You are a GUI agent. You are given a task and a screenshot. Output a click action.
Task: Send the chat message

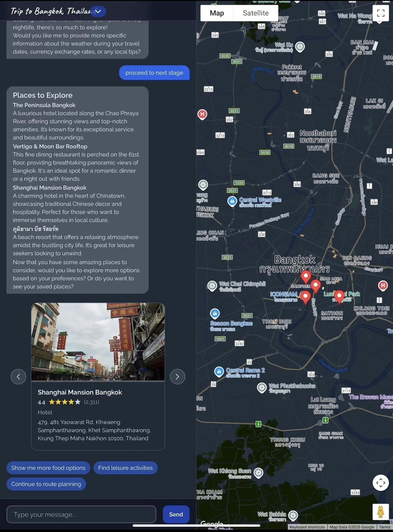tap(176, 514)
